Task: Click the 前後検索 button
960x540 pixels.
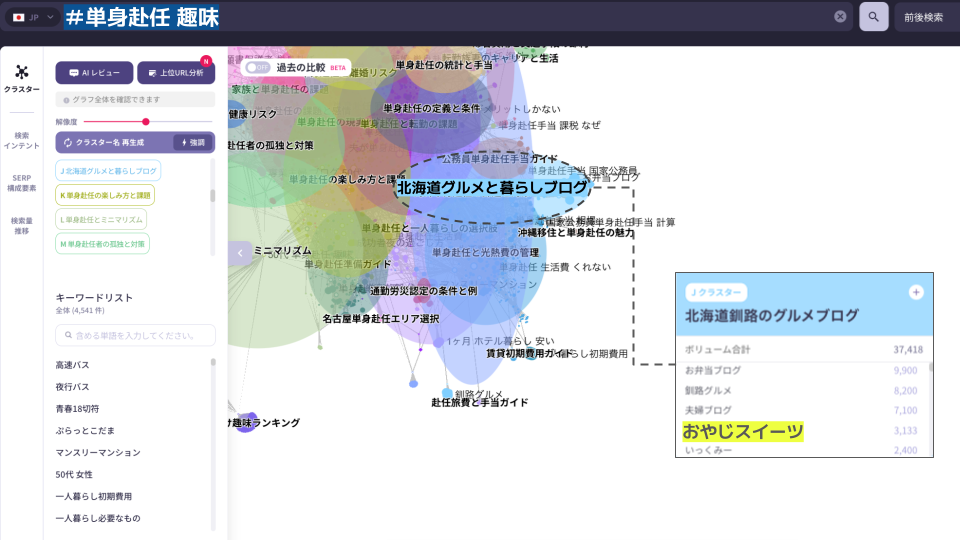Action: click(923, 17)
